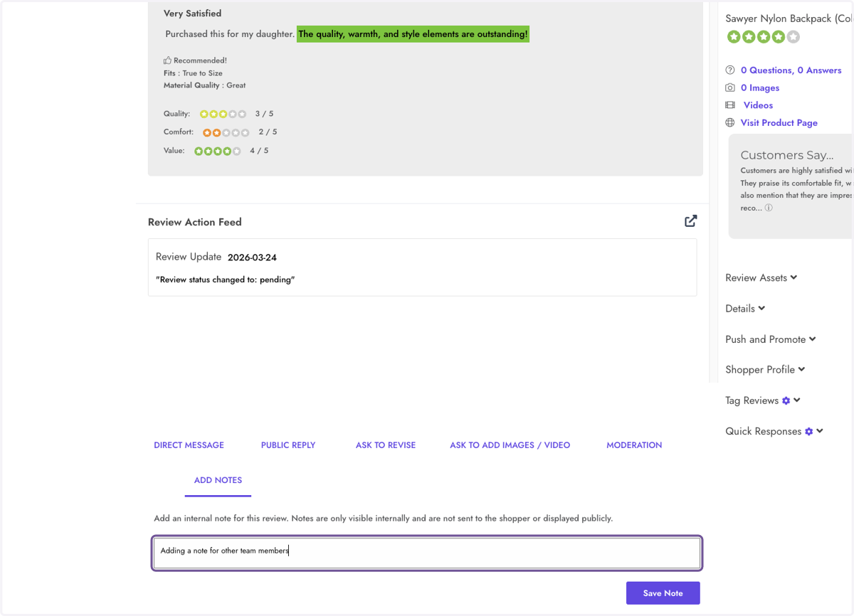Screen dimensions: 854x616
Task: Click the Sawyer Nylon Backpack product title
Action: [789, 18]
